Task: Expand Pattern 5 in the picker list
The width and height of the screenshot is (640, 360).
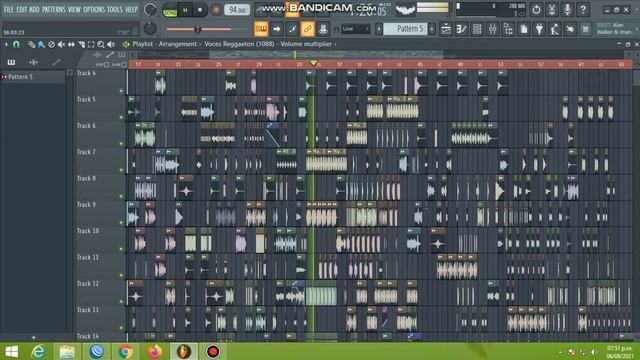Action: 4,77
